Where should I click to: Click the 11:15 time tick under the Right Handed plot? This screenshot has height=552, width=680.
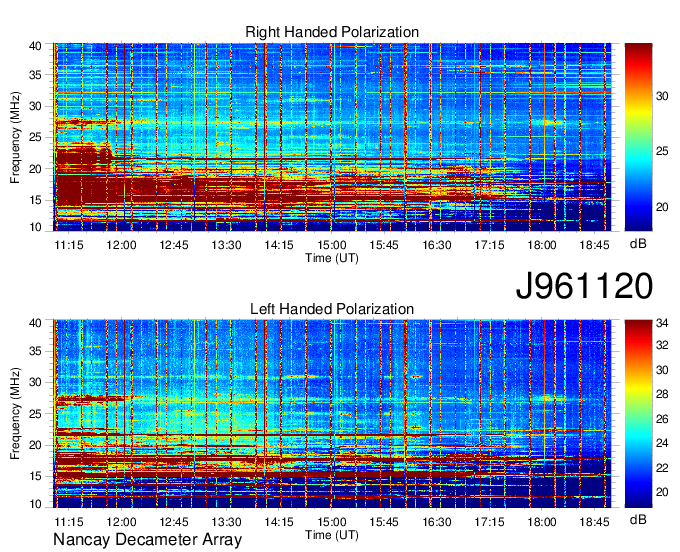[x=69, y=245]
